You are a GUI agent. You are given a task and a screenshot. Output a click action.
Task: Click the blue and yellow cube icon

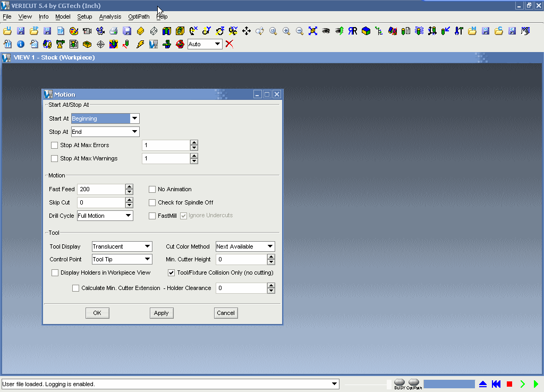coord(365,31)
